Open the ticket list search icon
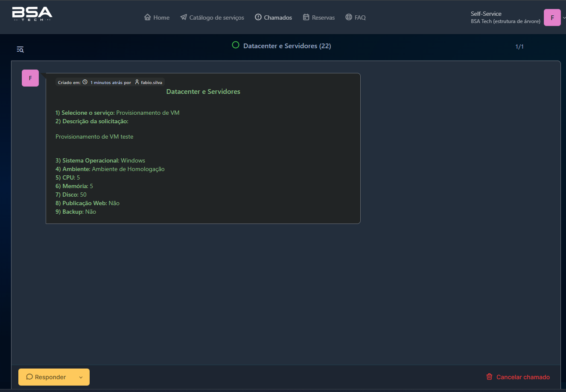Image resolution: width=566 pixels, height=392 pixels. [x=20, y=49]
